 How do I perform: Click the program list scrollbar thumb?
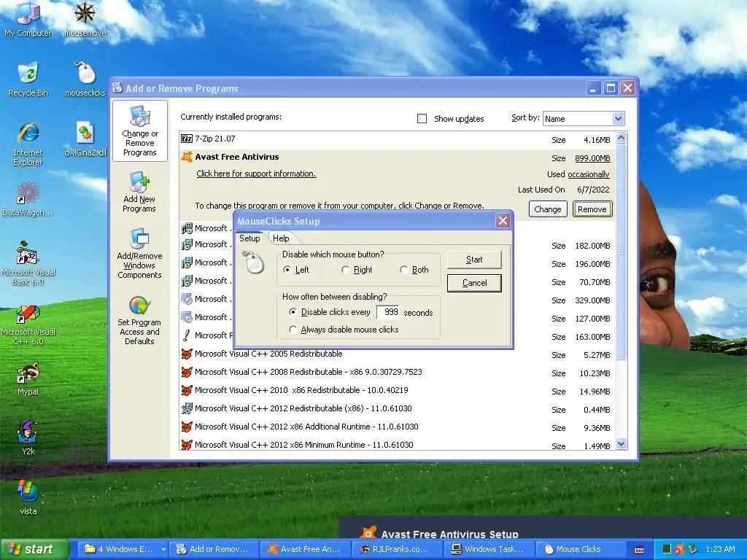621,251
